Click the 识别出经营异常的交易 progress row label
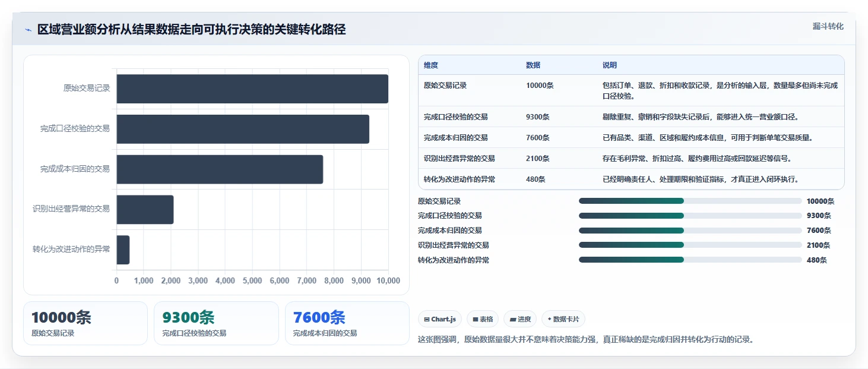The image size is (868, 369). click(454, 245)
